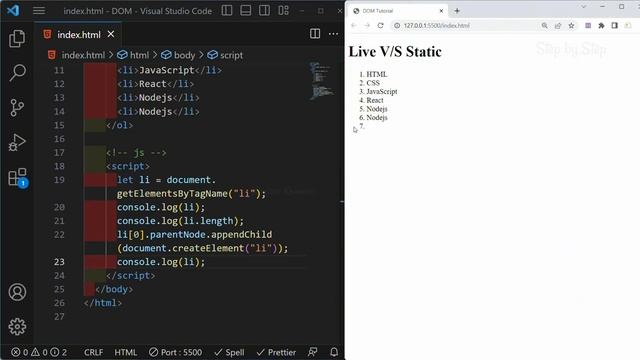Click the zoom icon in address bar
The width and height of the screenshot is (640, 360).
coord(544,25)
